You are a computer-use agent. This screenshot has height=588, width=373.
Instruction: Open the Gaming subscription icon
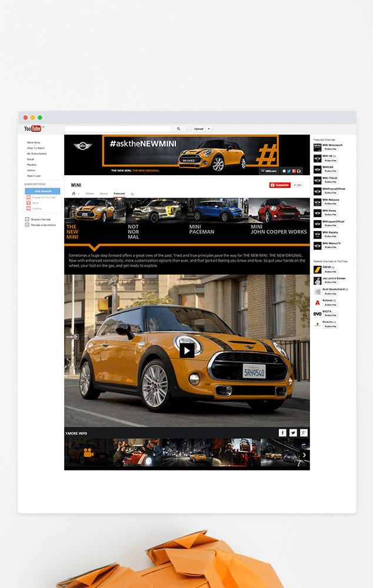(28, 208)
